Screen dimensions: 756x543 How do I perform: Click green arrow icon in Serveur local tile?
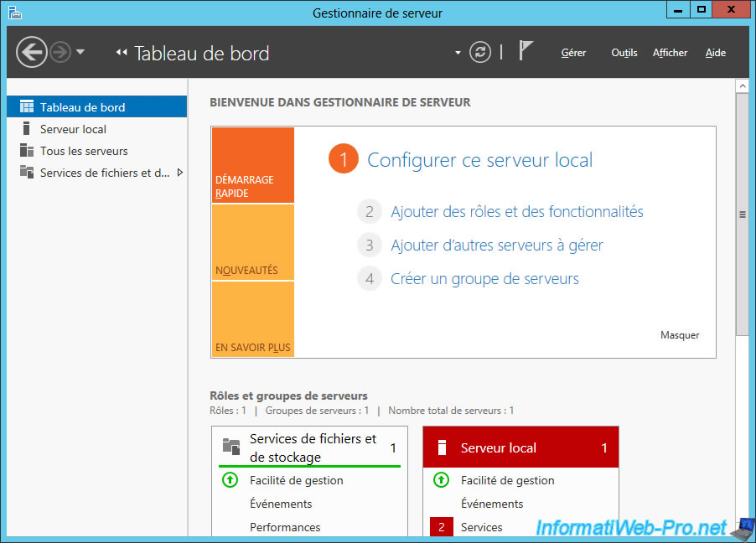(x=441, y=480)
